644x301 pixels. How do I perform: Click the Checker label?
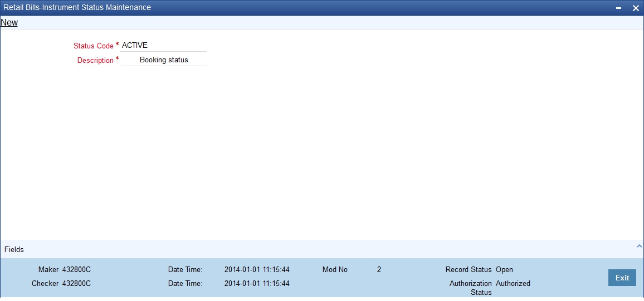45,283
